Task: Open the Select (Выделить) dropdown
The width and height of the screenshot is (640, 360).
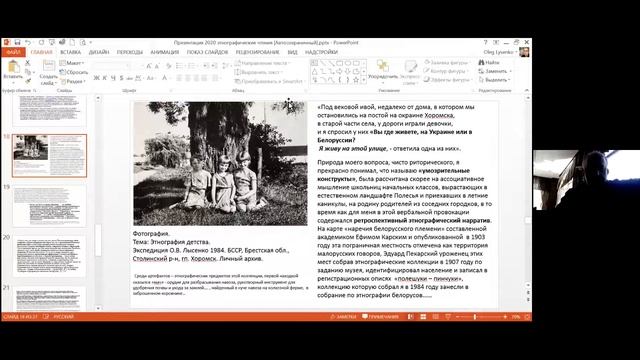Action: pyautogui.click(x=495, y=80)
